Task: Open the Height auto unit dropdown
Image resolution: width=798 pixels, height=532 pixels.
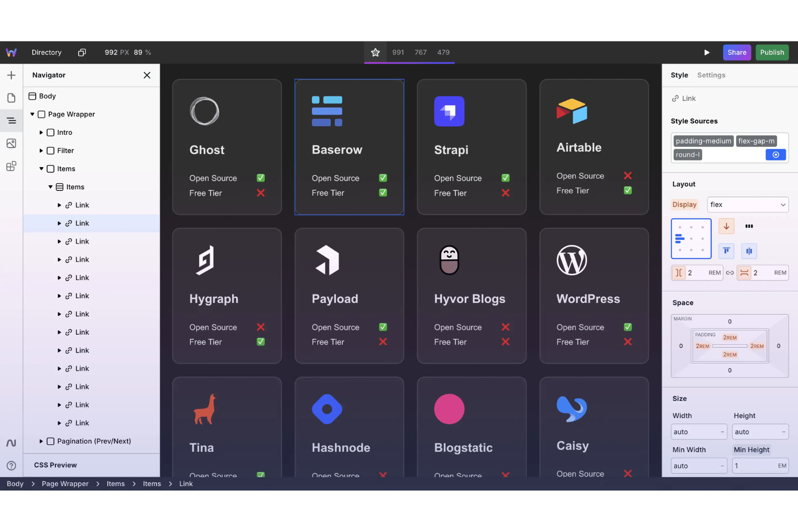Action: click(x=783, y=432)
